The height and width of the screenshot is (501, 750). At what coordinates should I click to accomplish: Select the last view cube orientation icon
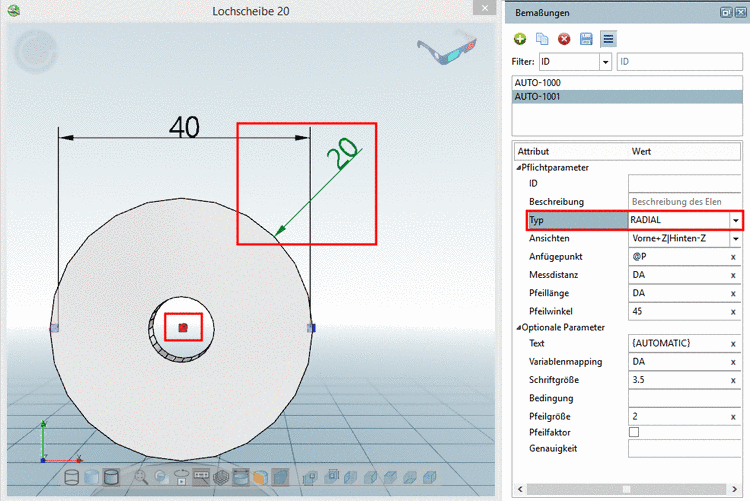pyautogui.click(x=430, y=477)
